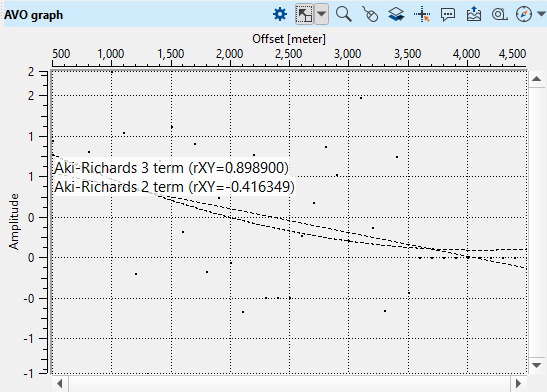Expand the selection mode dropdown arrow
Image resolution: width=547 pixels, height=392 pixels.
tap(322, 15)
